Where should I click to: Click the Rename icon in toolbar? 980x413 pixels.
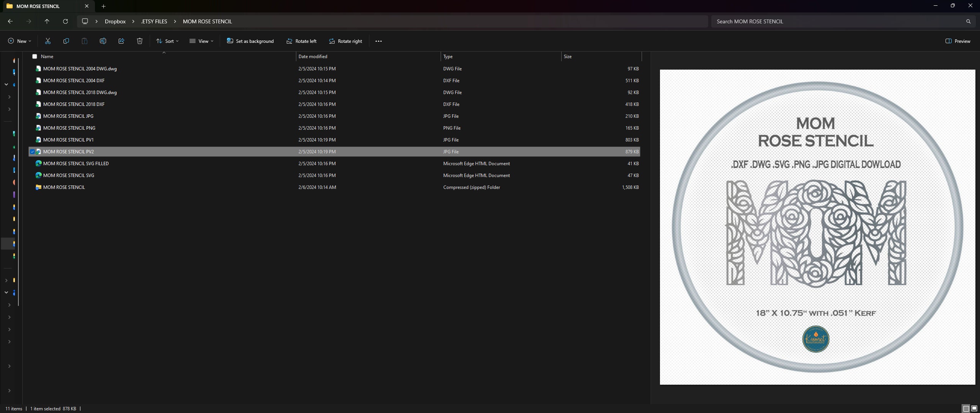tap(103, 41)
